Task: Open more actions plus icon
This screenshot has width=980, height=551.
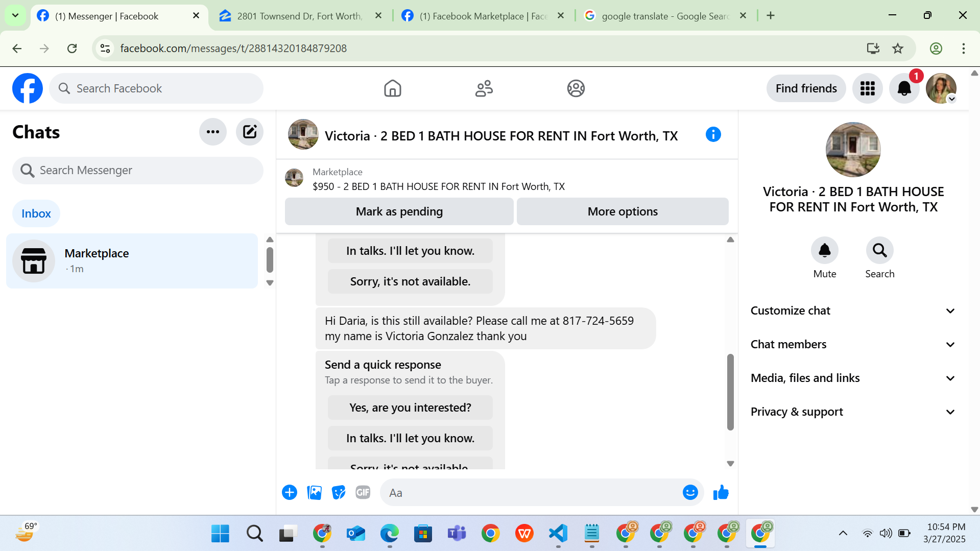Action: click(290, 492)
